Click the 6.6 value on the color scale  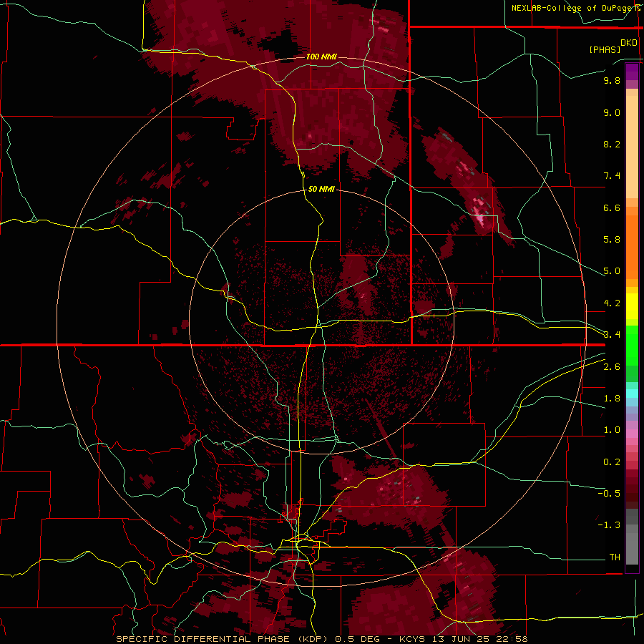pos(612,208)
